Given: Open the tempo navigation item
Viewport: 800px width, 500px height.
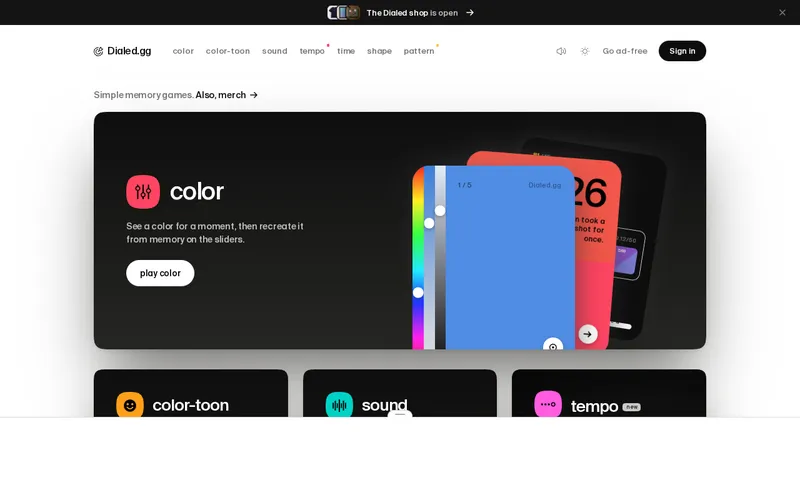Looking at the screenshot, I should [312, 51].
